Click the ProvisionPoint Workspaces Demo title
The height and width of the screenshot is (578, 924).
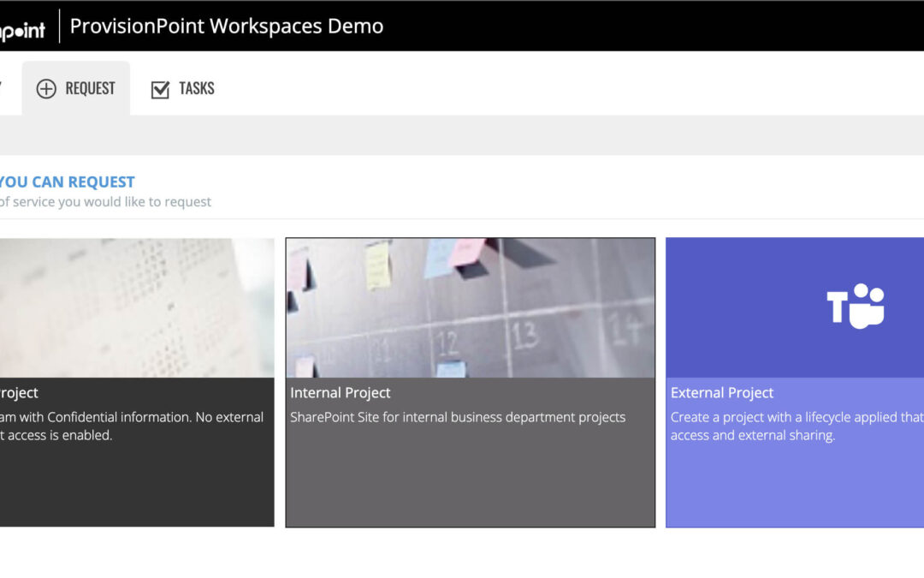226,26
